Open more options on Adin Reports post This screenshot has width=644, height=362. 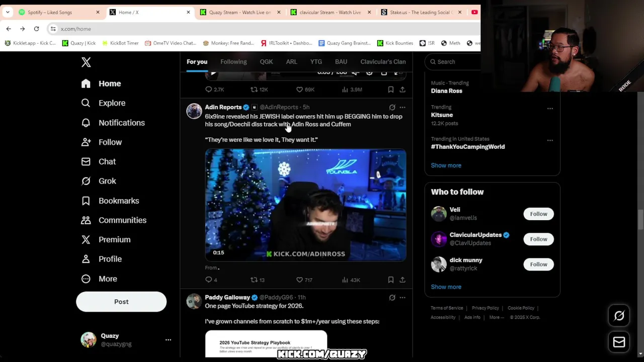coord(403,107)
